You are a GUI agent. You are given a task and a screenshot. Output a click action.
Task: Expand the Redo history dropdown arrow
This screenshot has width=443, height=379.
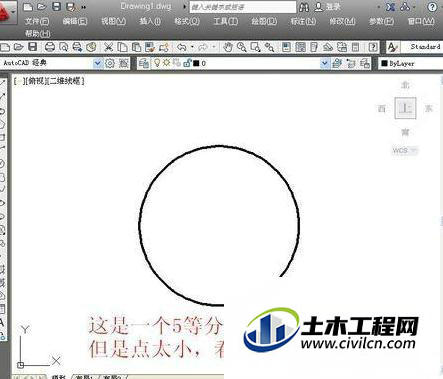pyautogui.click(x=214, y=47)
